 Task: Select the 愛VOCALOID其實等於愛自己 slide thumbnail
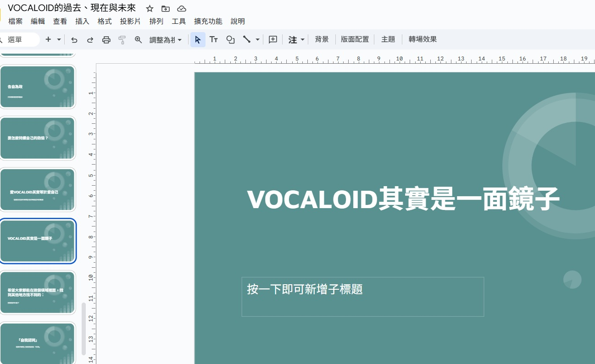point(38,189)
